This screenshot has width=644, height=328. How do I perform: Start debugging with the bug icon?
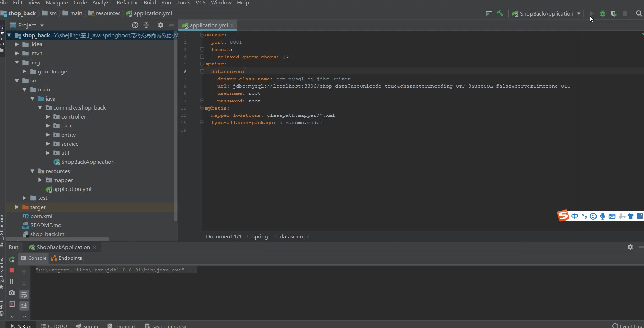602,13
